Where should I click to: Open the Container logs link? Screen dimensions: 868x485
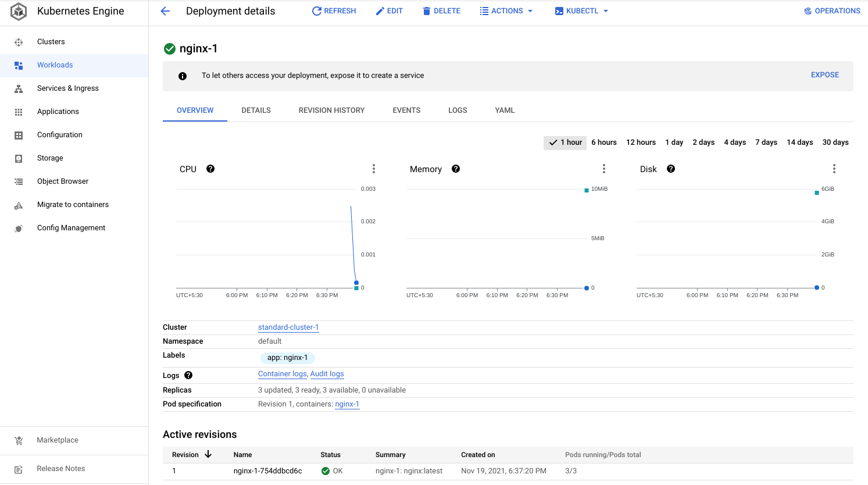tap(282, 374)
